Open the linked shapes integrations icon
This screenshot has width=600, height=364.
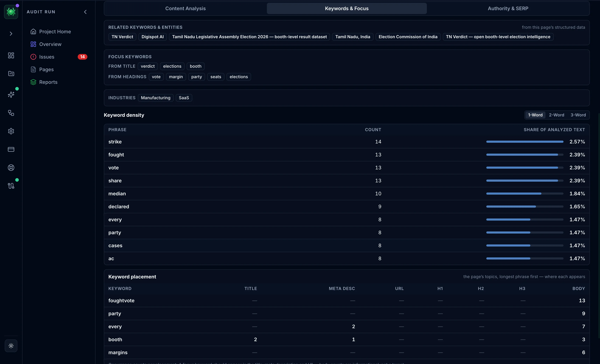pos(11,113)
